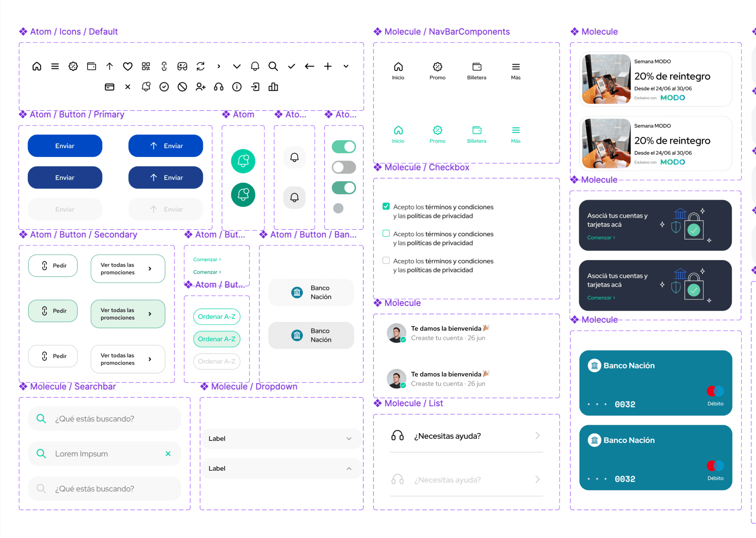
Task: Toggle the gray off switch
Action: point(344,167)
